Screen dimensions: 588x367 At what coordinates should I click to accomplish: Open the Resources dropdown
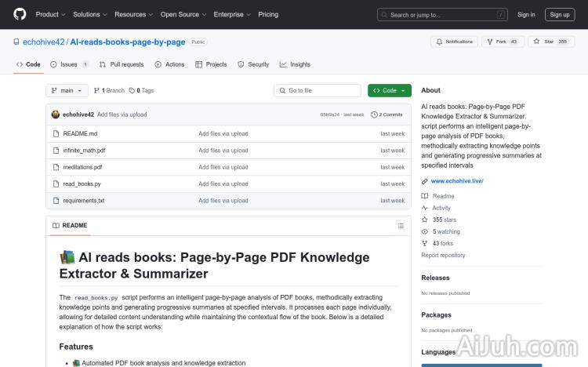point(133,14)
